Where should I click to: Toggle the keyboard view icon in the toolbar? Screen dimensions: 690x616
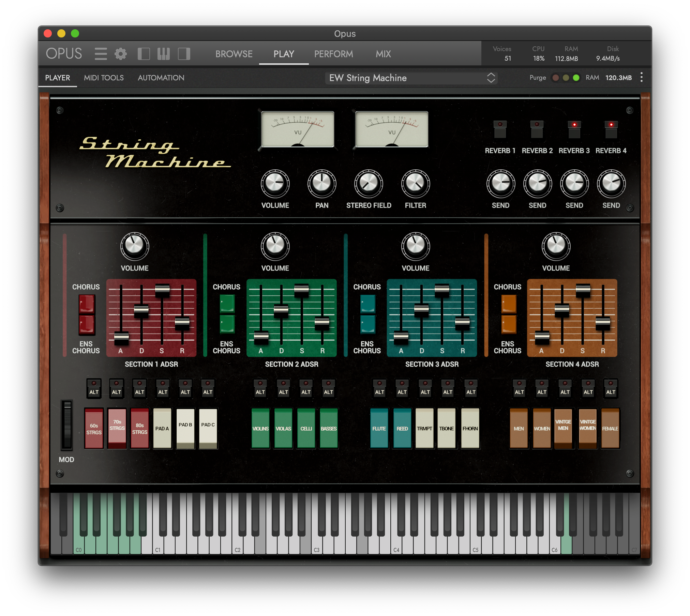[x=163, y=53]
